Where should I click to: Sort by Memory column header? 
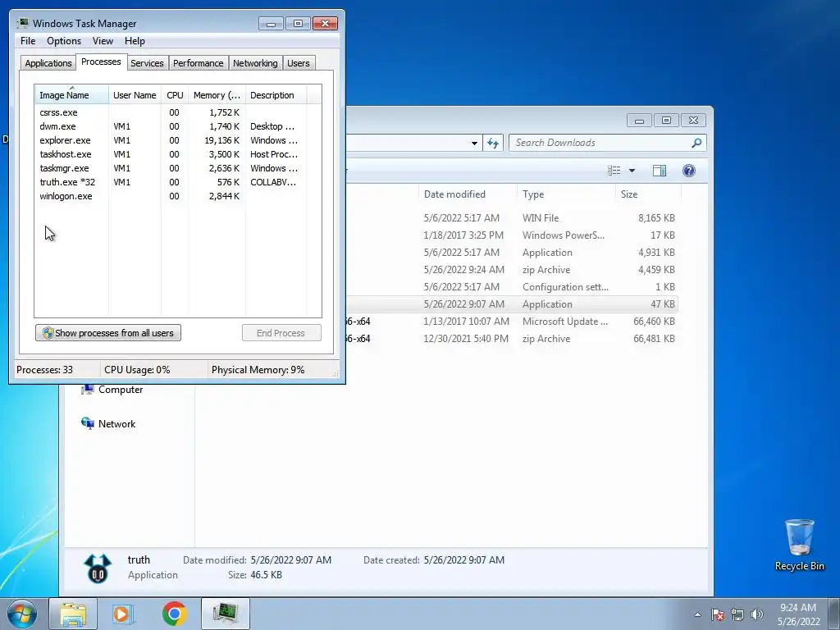click(x=217, y=95)
